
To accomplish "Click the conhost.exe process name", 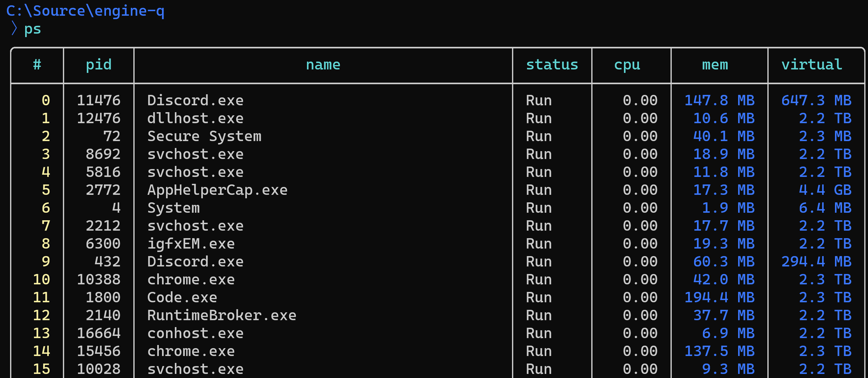I will point(195,333).
